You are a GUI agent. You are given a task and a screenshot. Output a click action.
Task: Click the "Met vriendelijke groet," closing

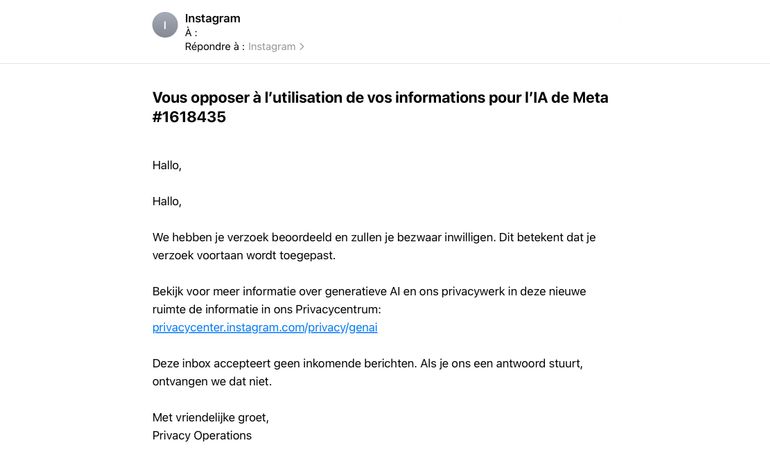[x=211, y=417]
